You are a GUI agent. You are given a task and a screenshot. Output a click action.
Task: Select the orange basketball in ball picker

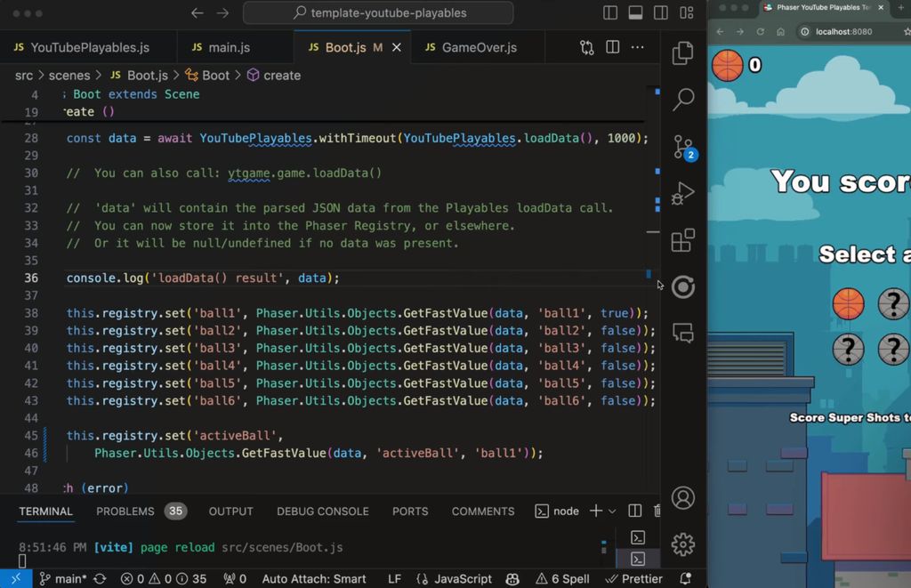[848, 304]
